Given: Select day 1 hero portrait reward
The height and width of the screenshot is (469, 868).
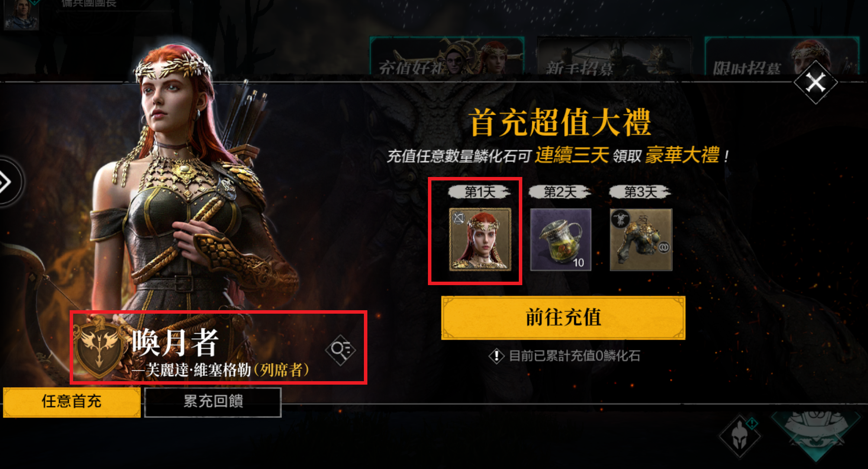Looking at the screenshot, I should pyautogui.click(x=480, y=240).
